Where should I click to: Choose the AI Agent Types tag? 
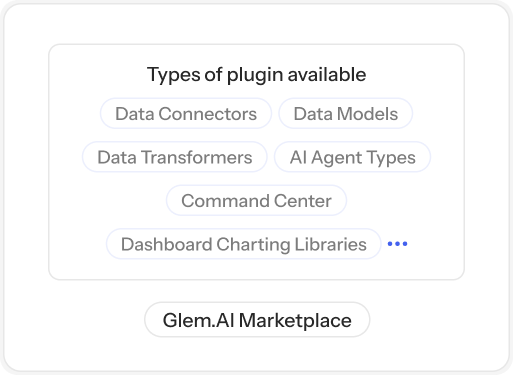coord(352,157)
